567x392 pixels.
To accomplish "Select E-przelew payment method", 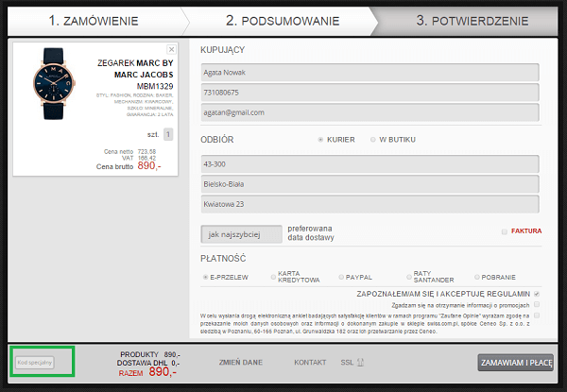I will 206,277.
